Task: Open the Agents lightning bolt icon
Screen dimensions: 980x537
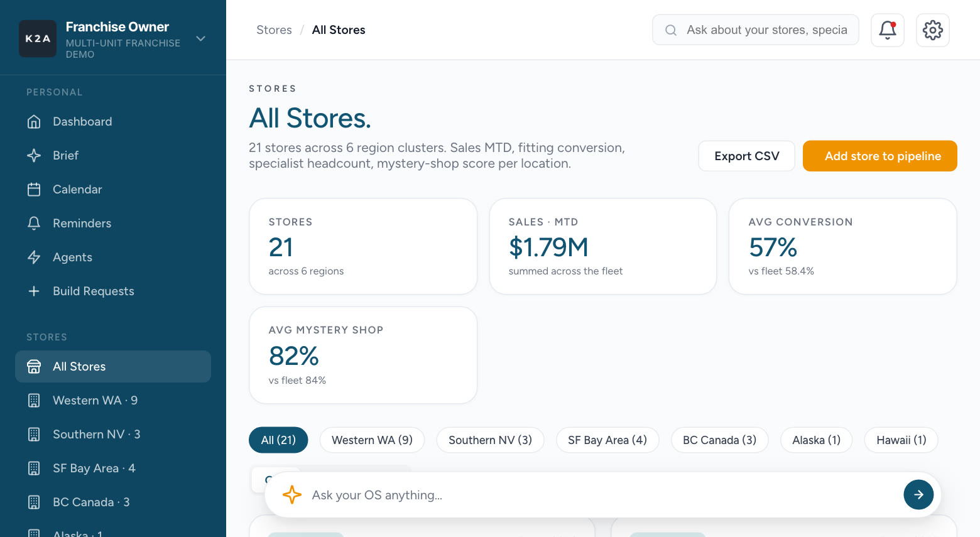Action: pyautogui.click(x=34, y=258)
